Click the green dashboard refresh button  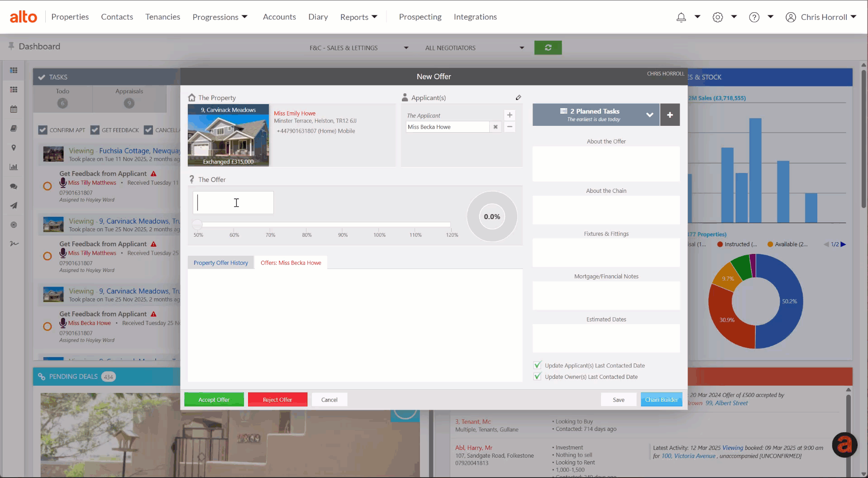pyautogui.click(x=548, y=48)
